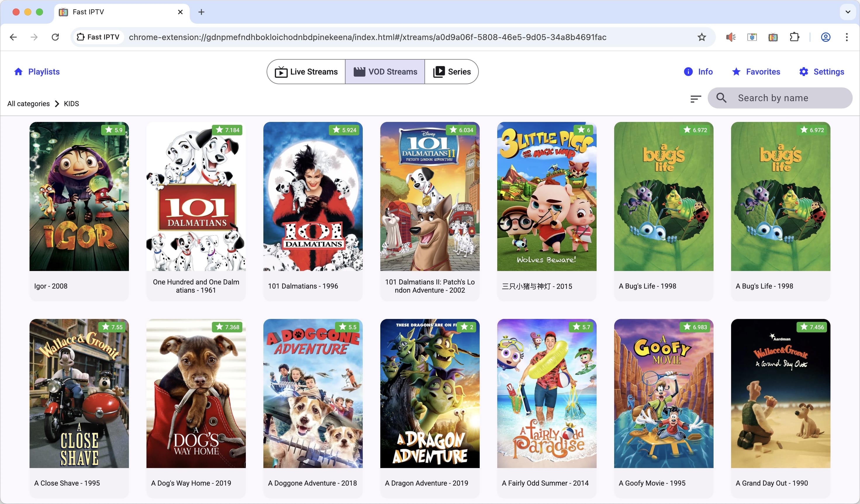The width and height of the screenshot is (860, 504).
Task: Click the 'Igor - 2008' title
Action: 51,286
